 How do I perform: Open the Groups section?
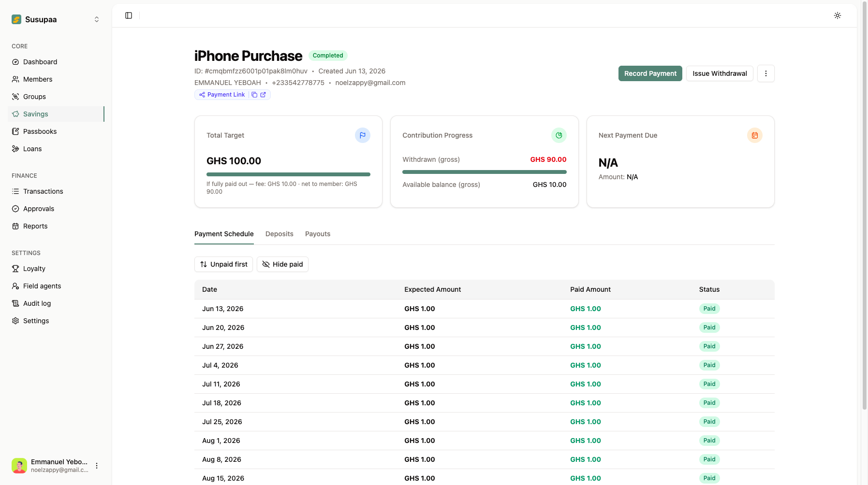tap(56, 97)
